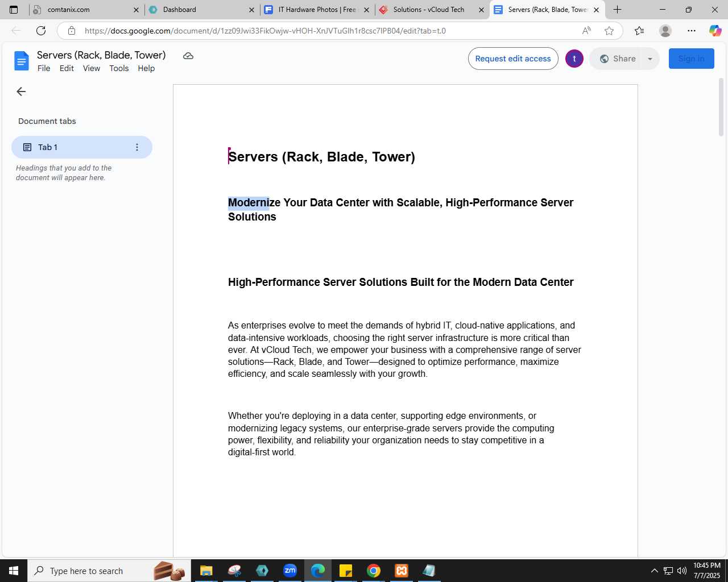Click the cloud document status icon
This screenshot has height=582, width=728.
click(x=188, y=56)
